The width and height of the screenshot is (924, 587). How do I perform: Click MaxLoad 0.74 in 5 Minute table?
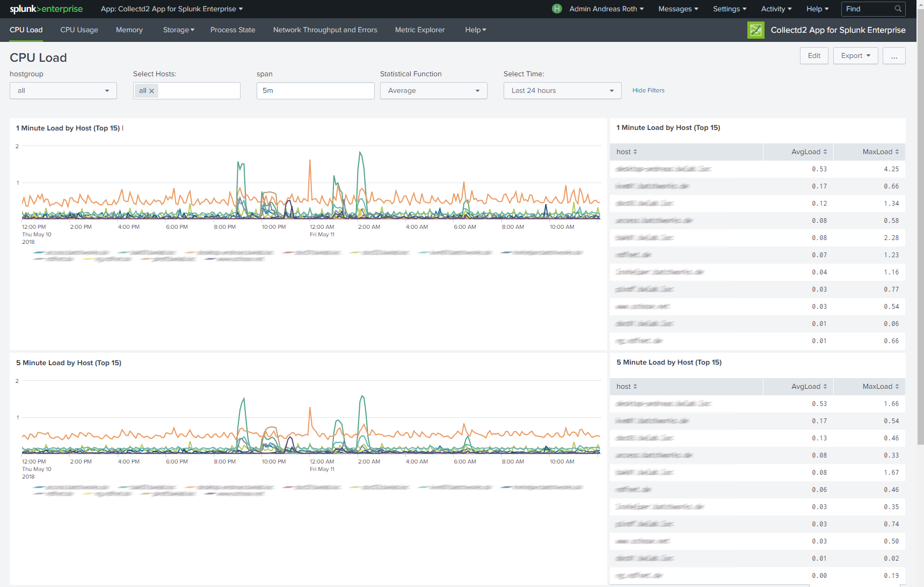[891, 524]
